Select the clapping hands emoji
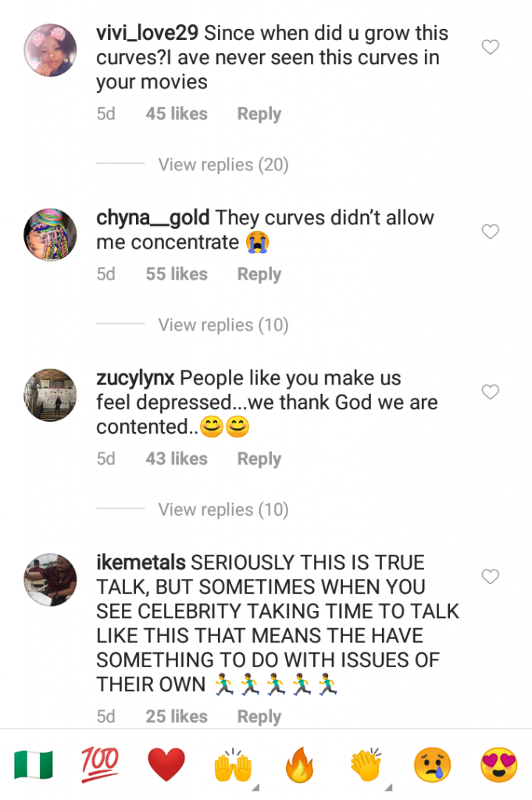The image size is (532, 800). 366,765
